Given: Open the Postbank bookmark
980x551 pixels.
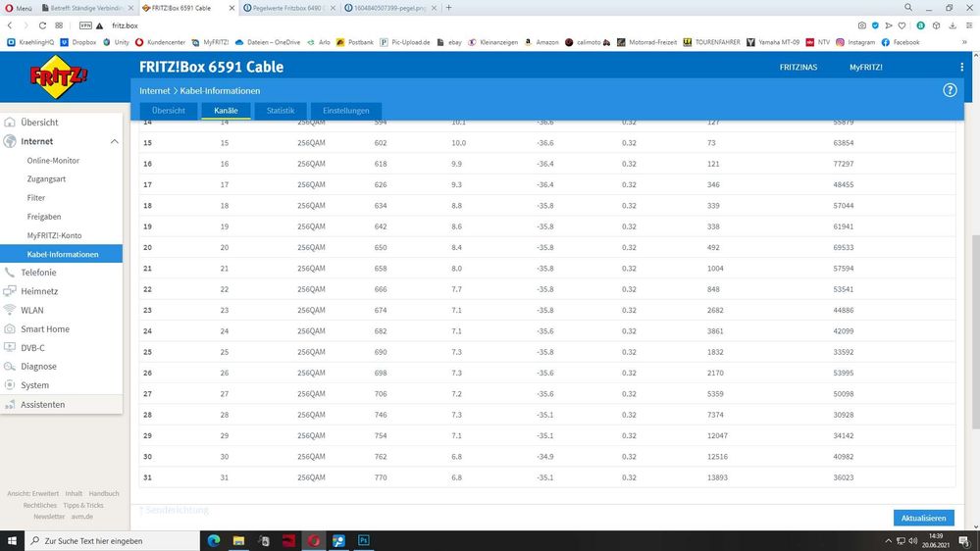Looking at the screenshot, I should point(354,42).
